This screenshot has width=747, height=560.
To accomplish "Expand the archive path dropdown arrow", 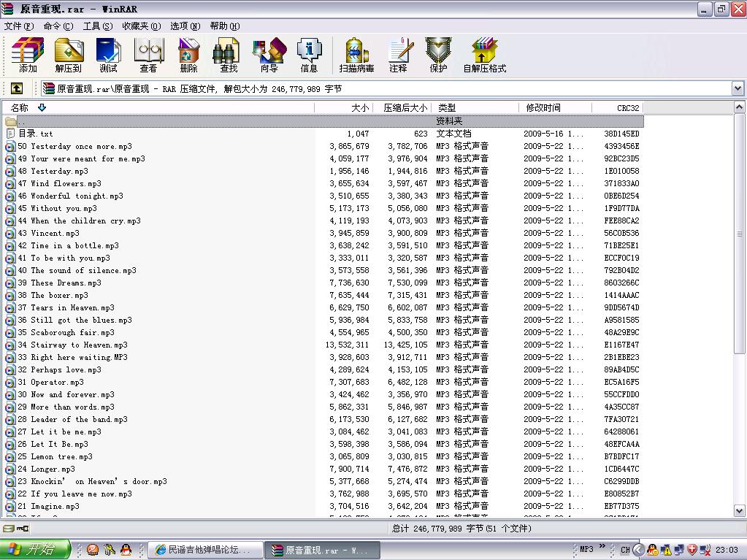I will click(738, 88).
